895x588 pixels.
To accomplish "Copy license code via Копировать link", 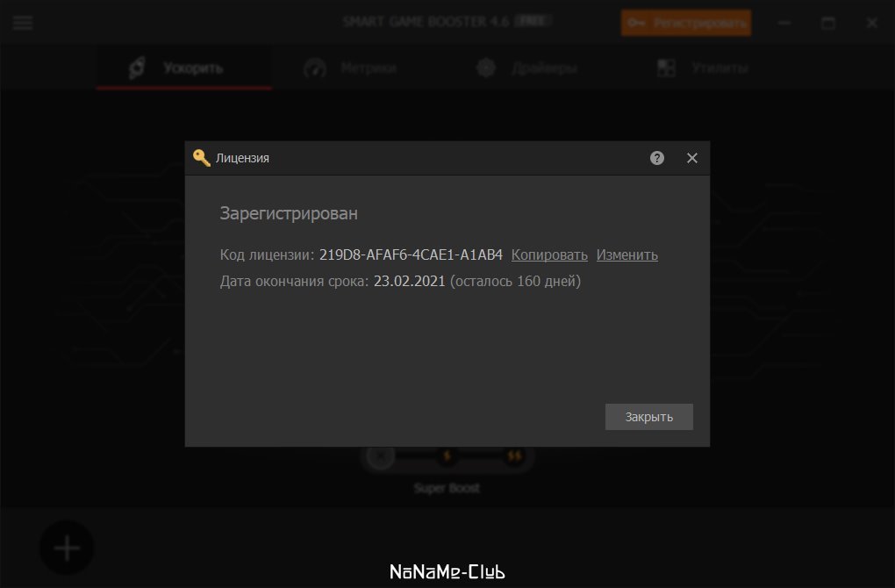I will tap(549, 255).
